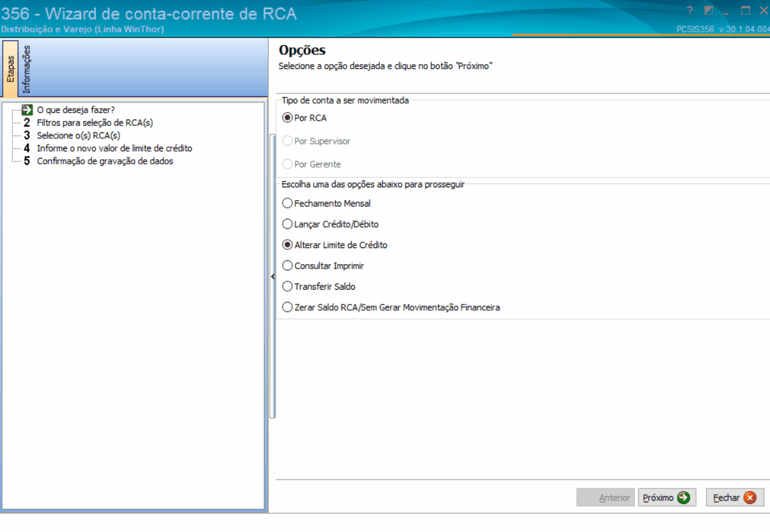
Task: Select step 3 Selecione o(s) RCA(s)
Action: pos(79,135)
